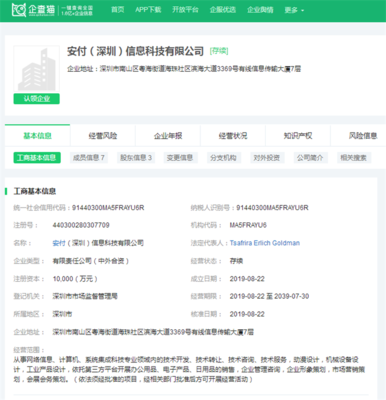Jump to 股东信息 3 section
Screen dimensions: 386x400
click(136, 158)
